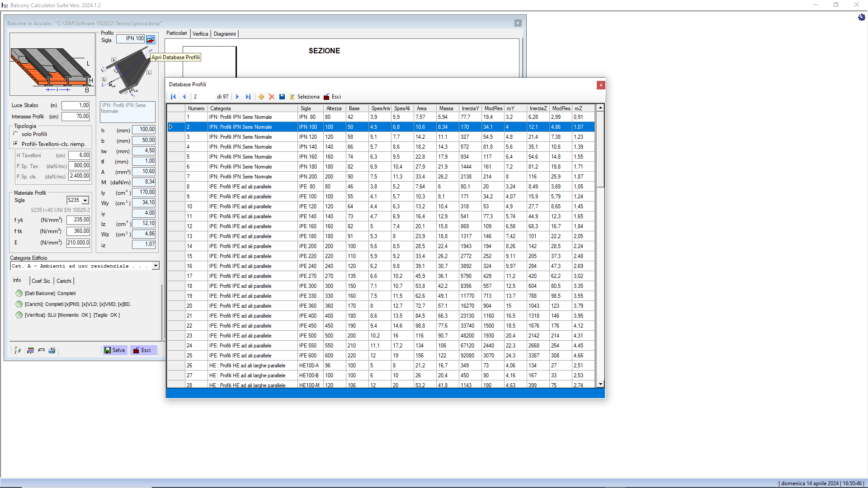Open Categoria Edificio dropdown
The width and height of the screenshot is (868, 488).
point(156,266)
